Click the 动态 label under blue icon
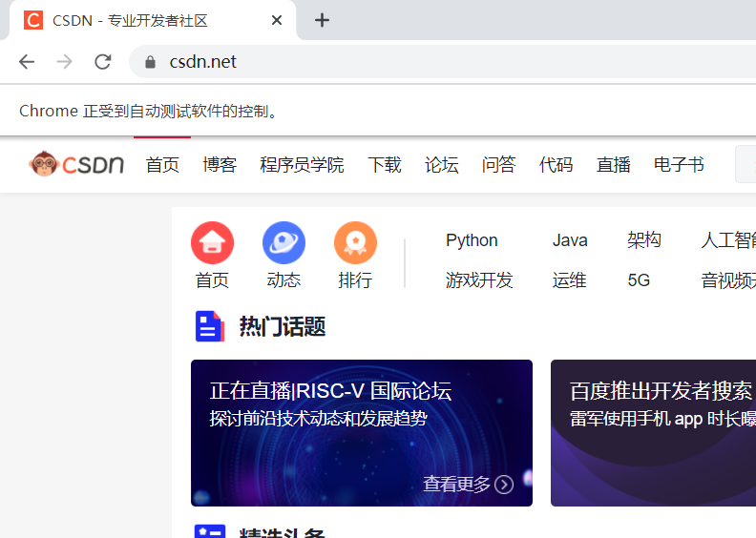This screenshot has width=756, height=538. point(283,280)
